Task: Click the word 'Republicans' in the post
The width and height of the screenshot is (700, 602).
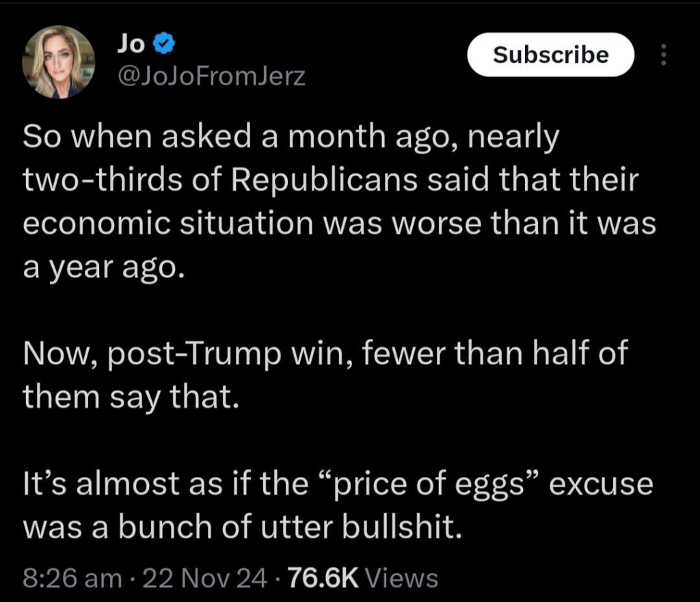Action: pos(321,181)
